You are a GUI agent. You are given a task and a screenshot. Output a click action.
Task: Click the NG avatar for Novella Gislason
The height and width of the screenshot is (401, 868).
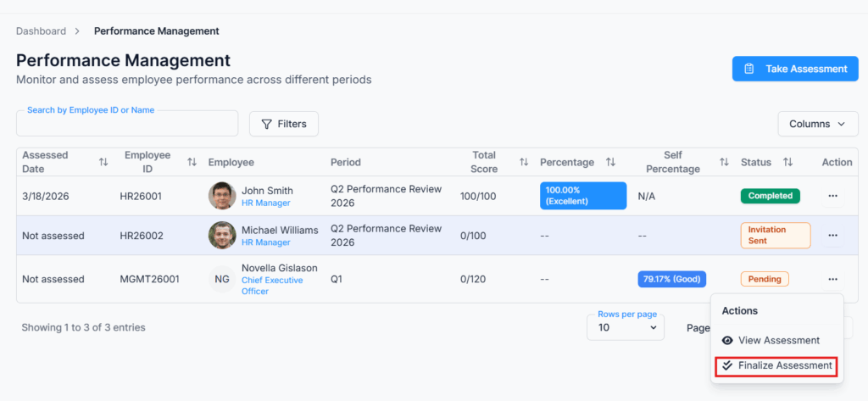(x=222, y=279)
